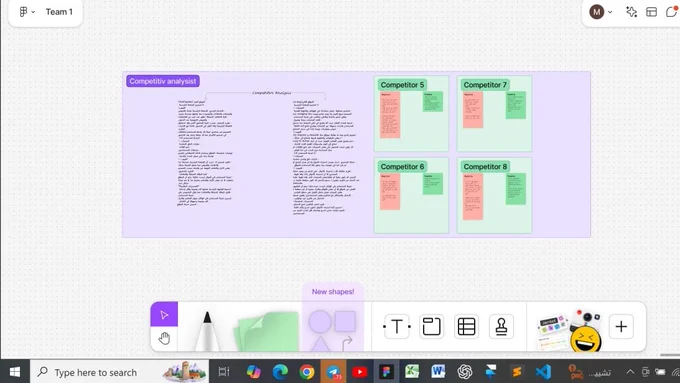This screenshot has width=680, height=383.
Task: Select the Competitor 7 section title
Action: (485, 85)
